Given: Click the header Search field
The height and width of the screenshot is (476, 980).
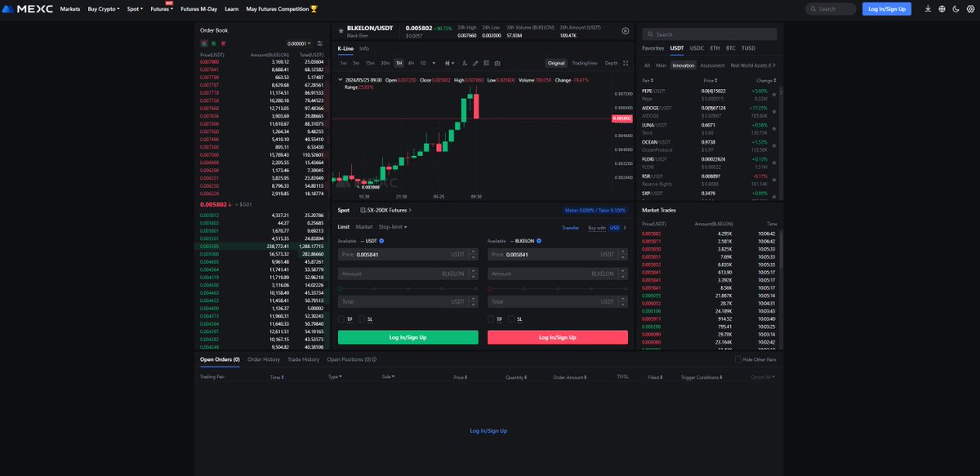Looking at the screenshot, I should pyautogui.click(x=831, y=9).
